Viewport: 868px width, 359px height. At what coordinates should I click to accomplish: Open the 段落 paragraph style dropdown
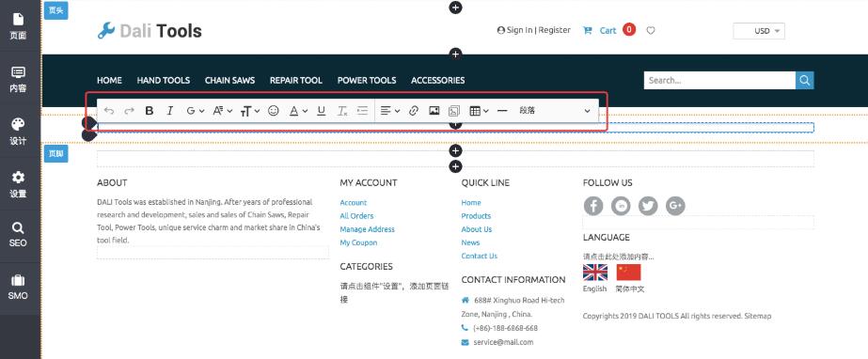pyautogui.click(x=555, y=111)
